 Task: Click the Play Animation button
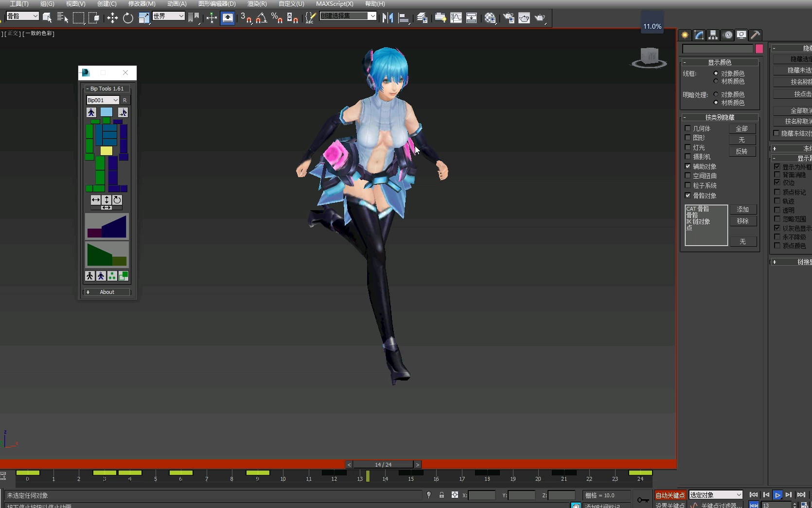click(777, 495)
